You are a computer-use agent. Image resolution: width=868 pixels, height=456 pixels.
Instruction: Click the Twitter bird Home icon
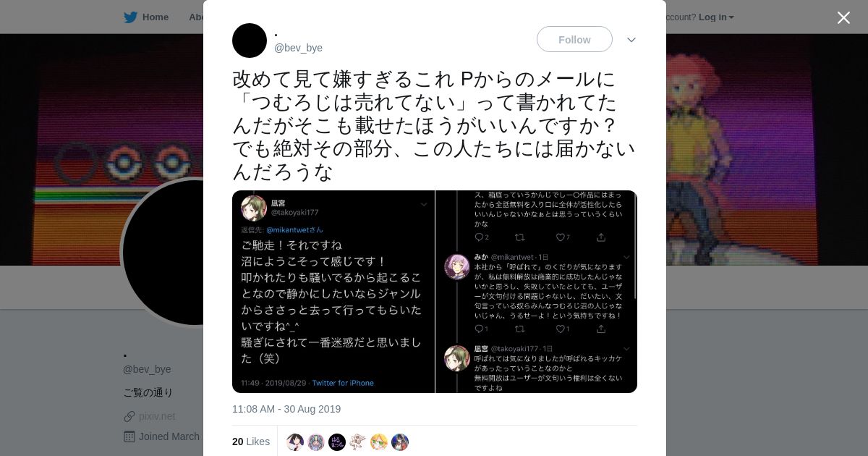pos(130,17)
